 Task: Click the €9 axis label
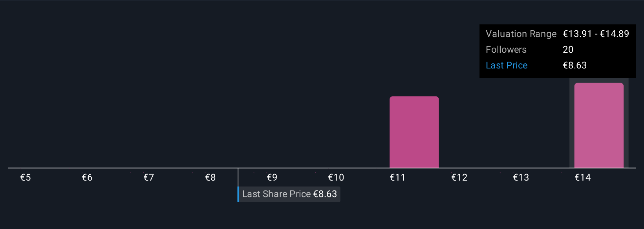pos(272,177)
